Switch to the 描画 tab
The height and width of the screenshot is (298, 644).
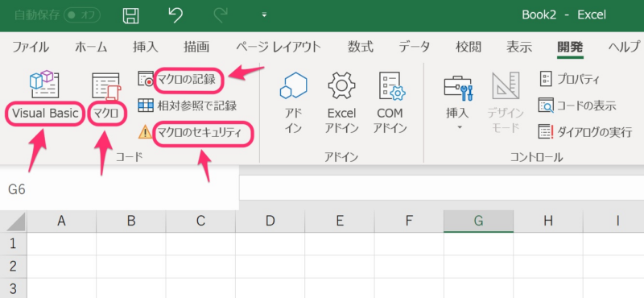196,47
